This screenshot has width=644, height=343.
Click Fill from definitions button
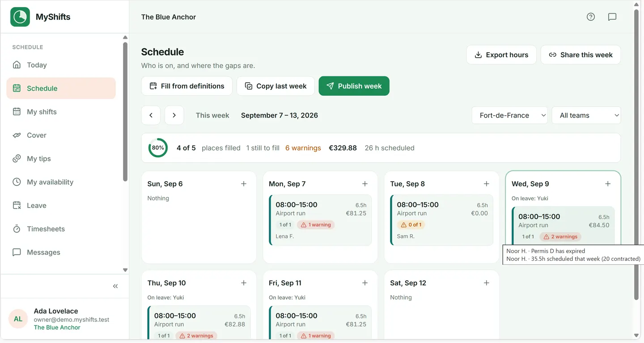[x=187, y=86]
